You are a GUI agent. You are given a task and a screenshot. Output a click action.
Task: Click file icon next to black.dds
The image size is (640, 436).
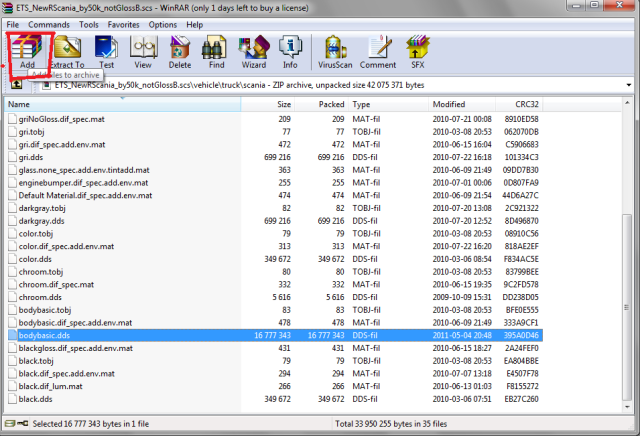coord(12,399)
